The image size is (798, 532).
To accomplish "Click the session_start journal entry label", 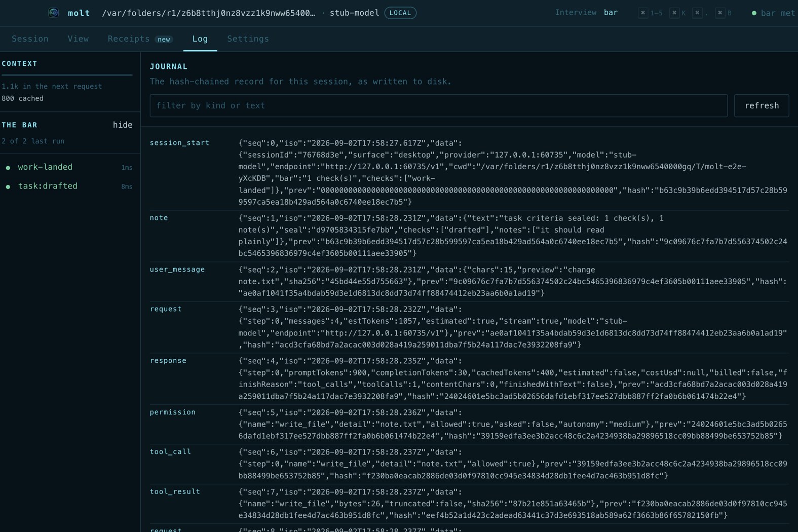I will pyautogui.click(x=179, y=143).
